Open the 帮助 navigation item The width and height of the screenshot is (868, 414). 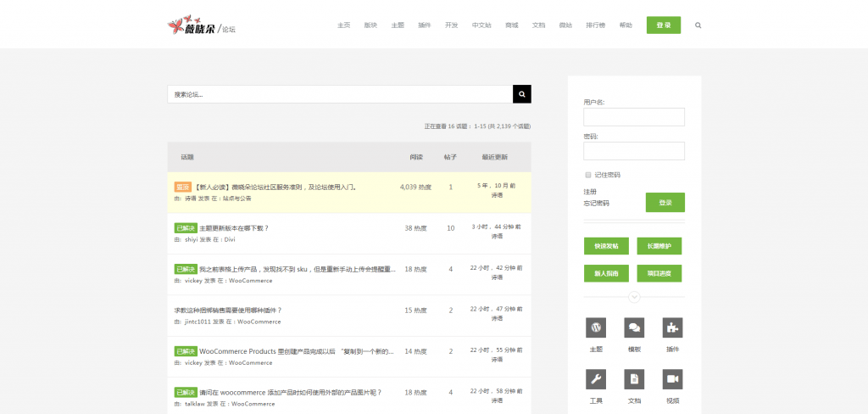[626, 25]
